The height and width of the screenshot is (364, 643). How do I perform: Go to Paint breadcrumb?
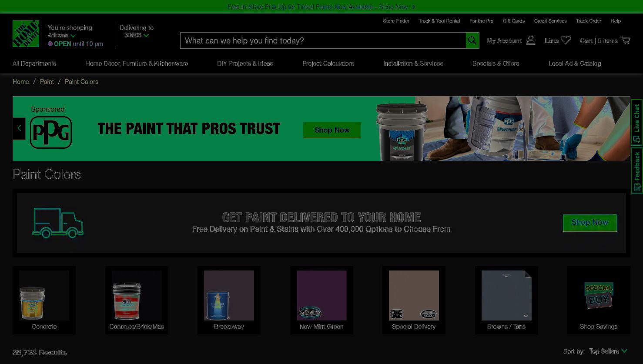(x=47, y=82)
